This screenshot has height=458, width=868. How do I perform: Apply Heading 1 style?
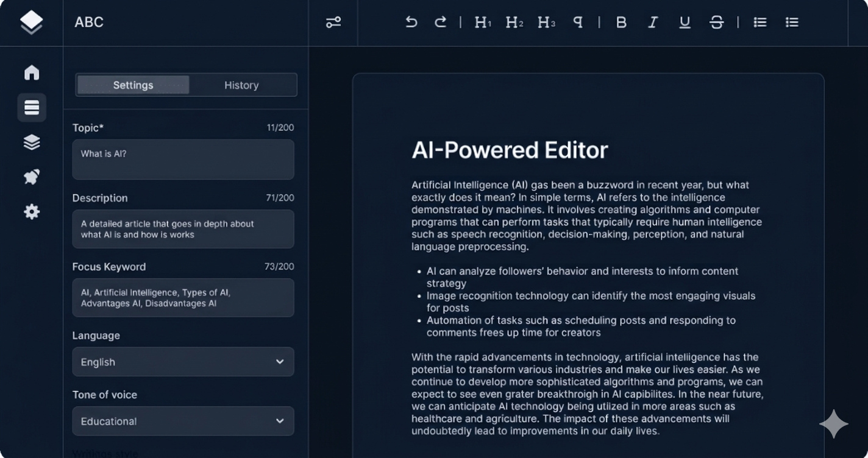(x=483, y=23)
